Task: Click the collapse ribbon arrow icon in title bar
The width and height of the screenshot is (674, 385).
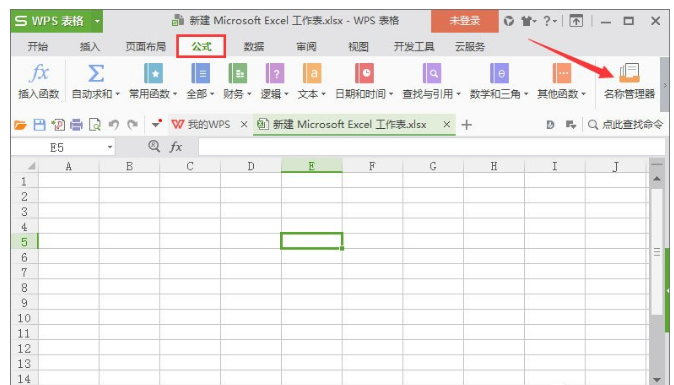Action: pos(576,21)
